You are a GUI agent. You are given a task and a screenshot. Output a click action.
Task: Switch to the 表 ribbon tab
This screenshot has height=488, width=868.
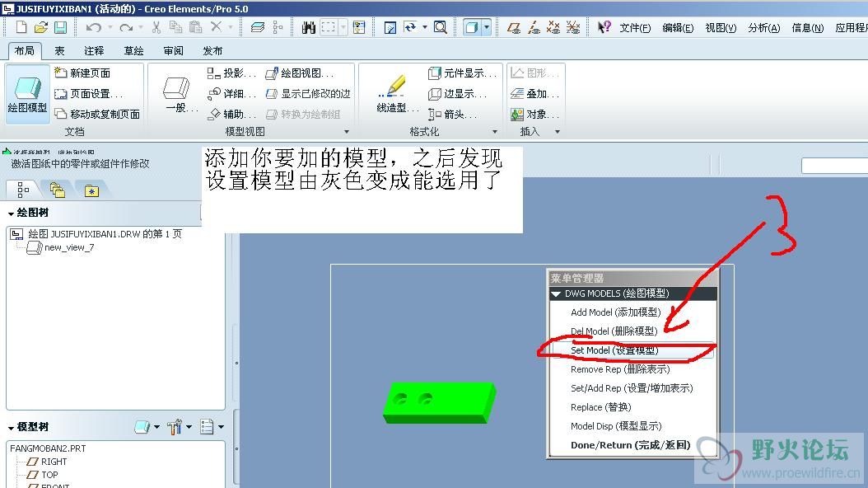coord(59,50)
